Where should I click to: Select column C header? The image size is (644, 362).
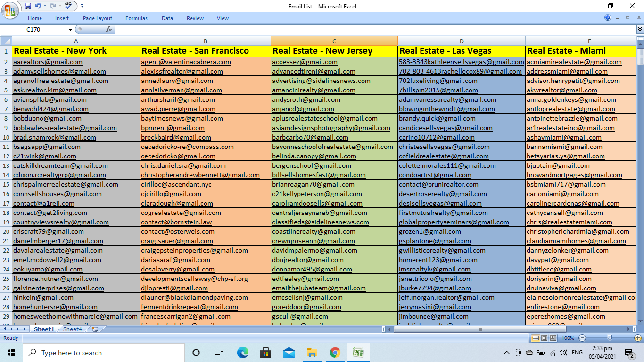click(x=334, y=41)
